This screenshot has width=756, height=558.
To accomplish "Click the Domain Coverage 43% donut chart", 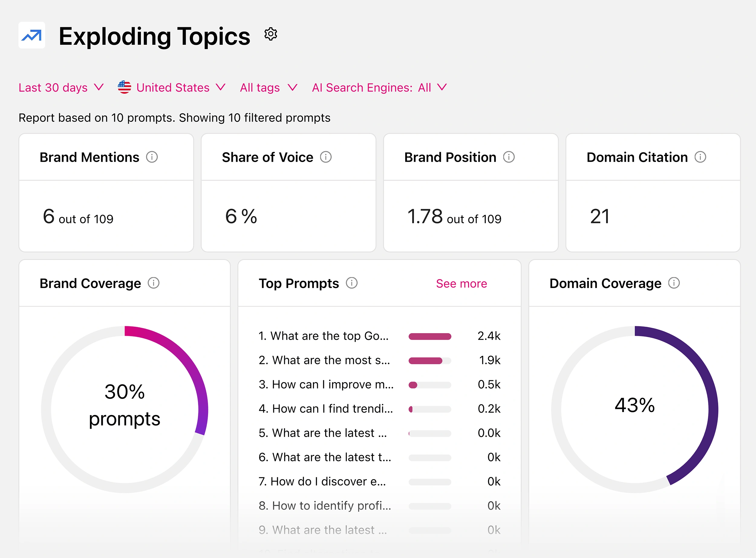I will pyautogui.click(x=635, y=409).
